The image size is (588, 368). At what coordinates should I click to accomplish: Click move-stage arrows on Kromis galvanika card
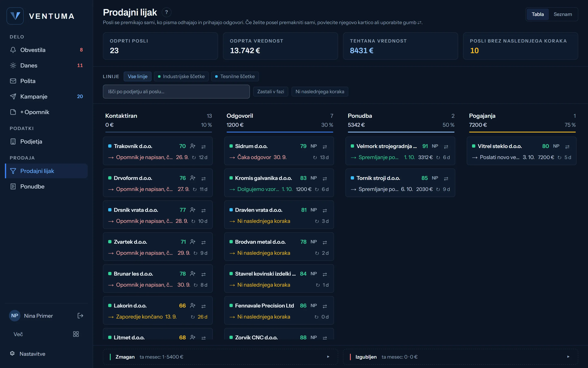point(325,178)
